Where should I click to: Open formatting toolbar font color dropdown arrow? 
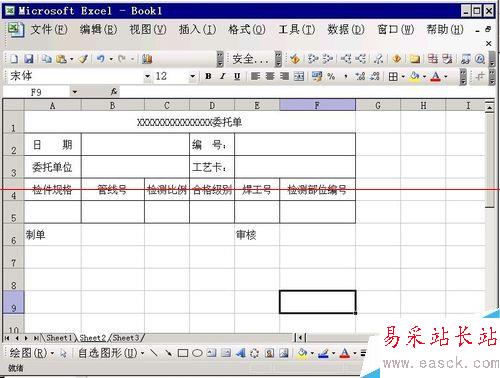click(x=446, y=77)
